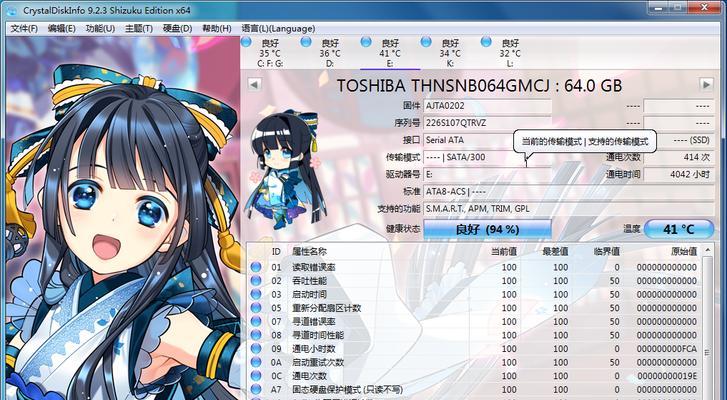Click status orb for attribute 03 启动时间

(256, 294)
